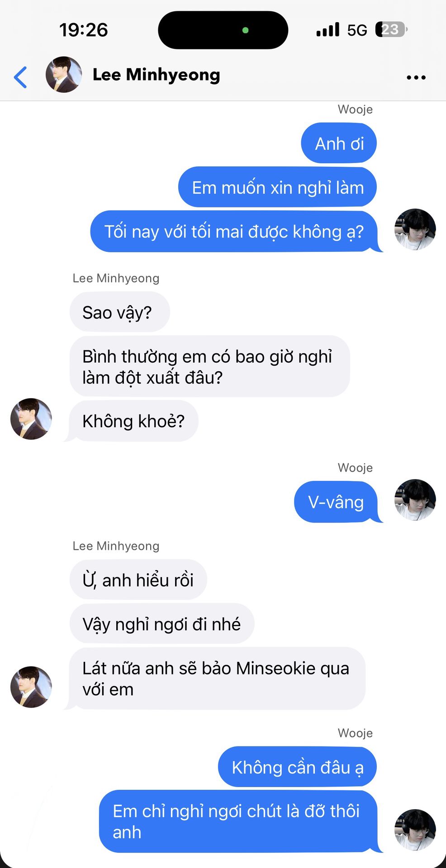Select the 'Sao vậy?' message bubble

(120, 312)
